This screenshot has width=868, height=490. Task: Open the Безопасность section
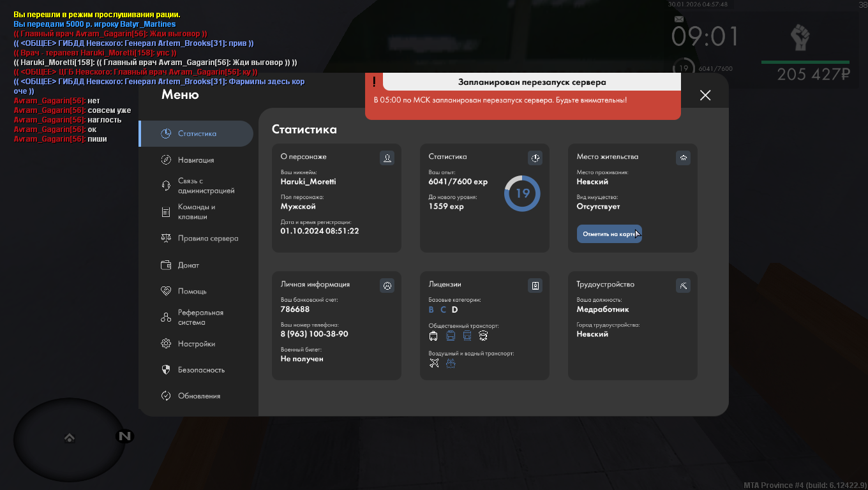200,369
